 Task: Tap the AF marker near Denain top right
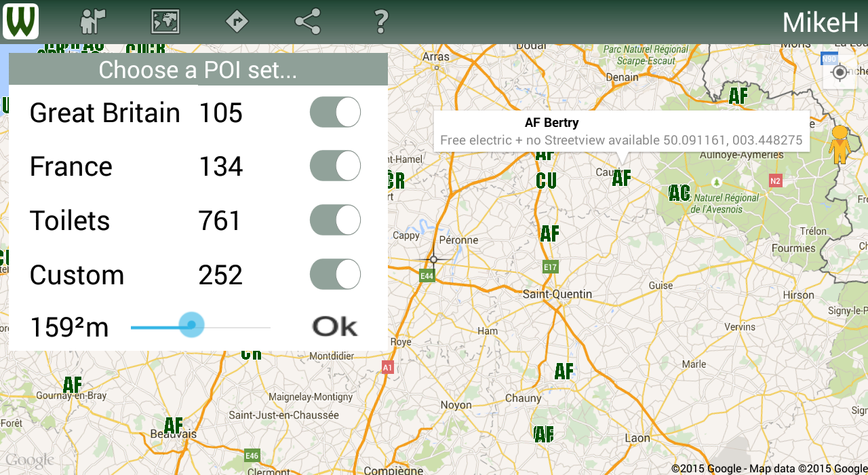pyautogui.click(x=738, y=96)
